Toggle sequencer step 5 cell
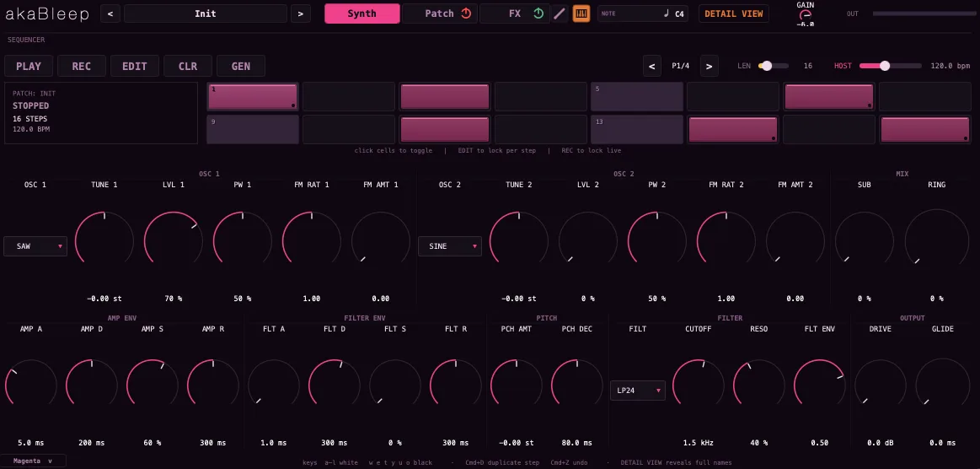 point(637,97)
